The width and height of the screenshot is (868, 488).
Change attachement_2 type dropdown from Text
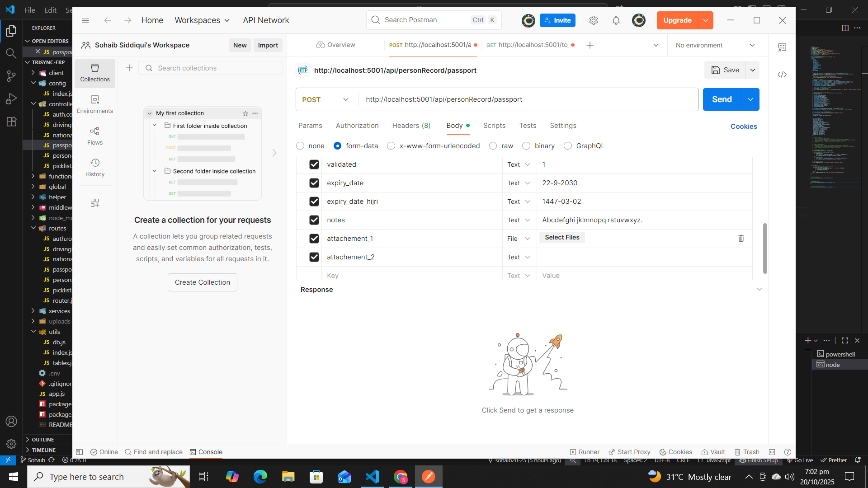(519, 257)
